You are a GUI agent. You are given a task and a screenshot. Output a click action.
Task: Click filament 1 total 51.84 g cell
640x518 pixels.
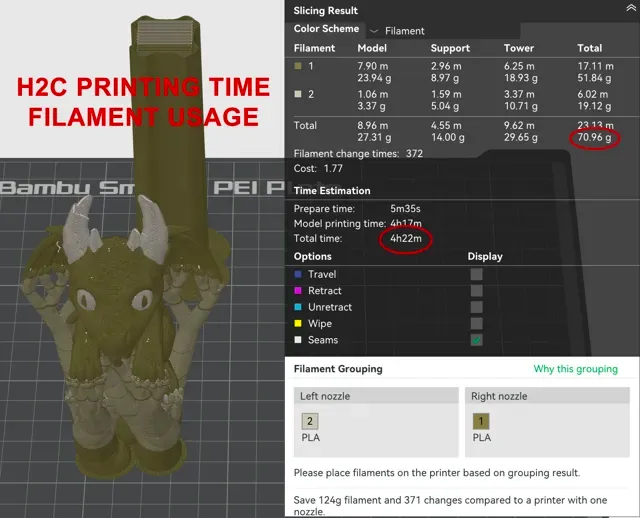click(594, 78)
